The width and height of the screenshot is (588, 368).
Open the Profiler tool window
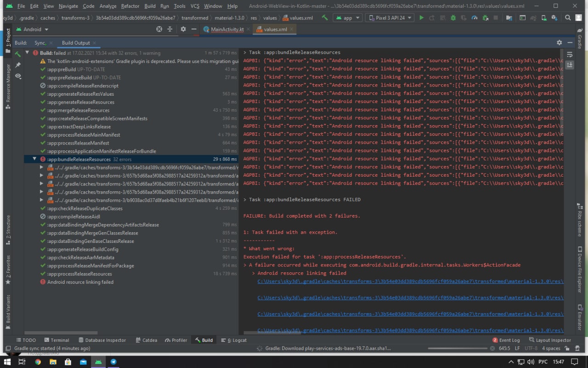(176, 340)
